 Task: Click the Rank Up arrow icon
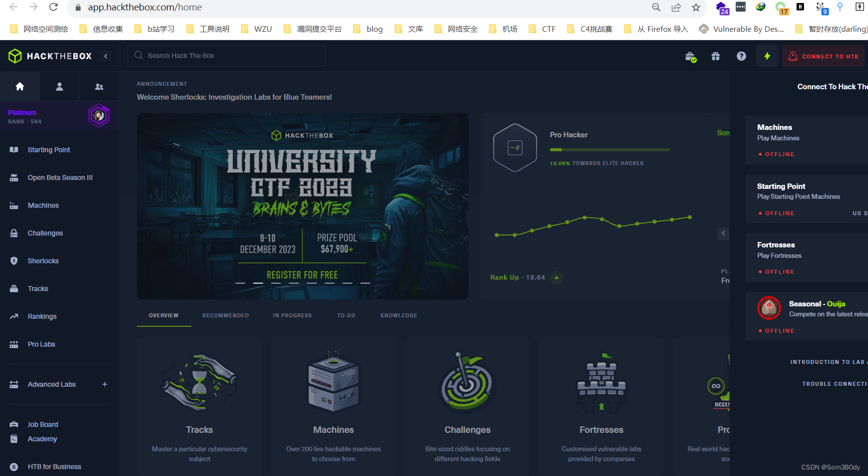click(556, 278)
